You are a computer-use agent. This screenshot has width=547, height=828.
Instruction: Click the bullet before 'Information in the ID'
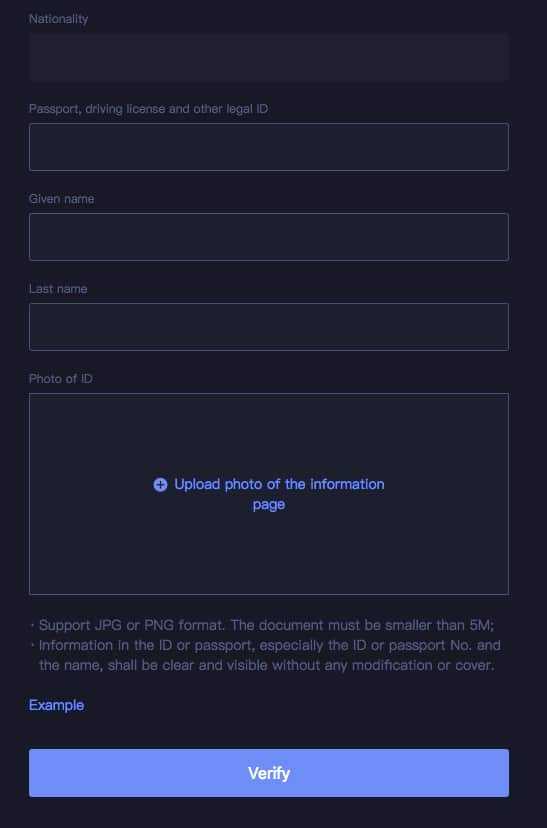[x=33, y=646]
